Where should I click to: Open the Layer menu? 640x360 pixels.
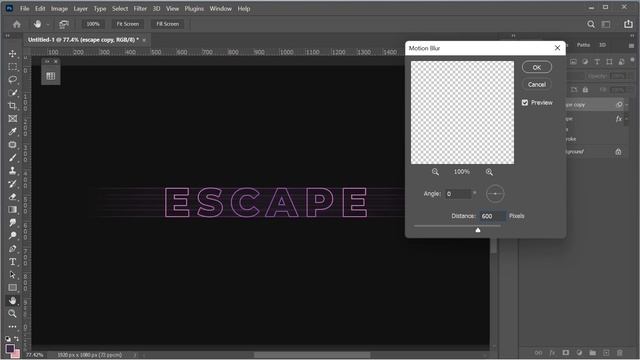(80, 9)
